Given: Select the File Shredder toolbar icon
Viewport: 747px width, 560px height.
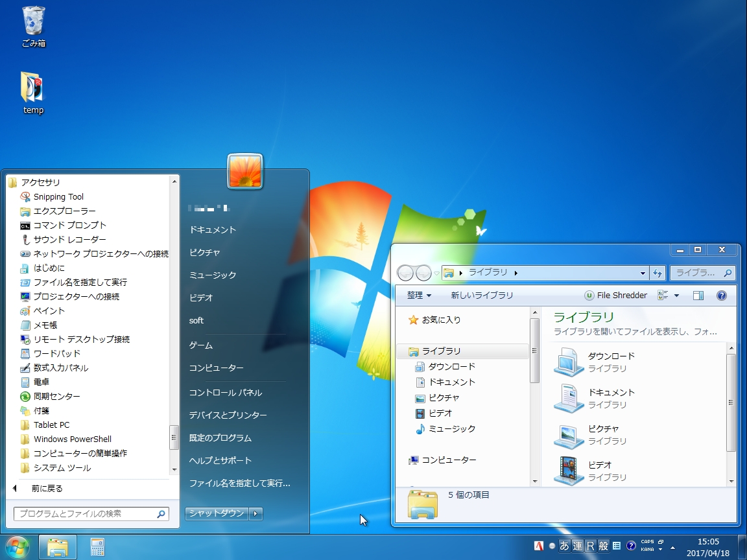Looking at the screenshot, I should 615,295.
